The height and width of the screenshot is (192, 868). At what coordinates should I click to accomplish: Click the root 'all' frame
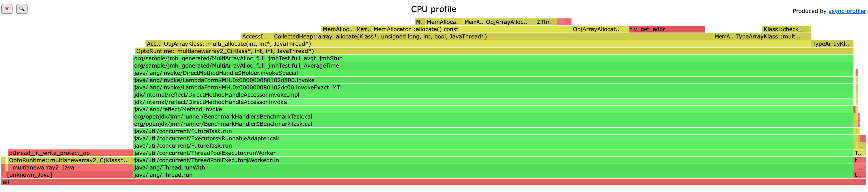433,182
